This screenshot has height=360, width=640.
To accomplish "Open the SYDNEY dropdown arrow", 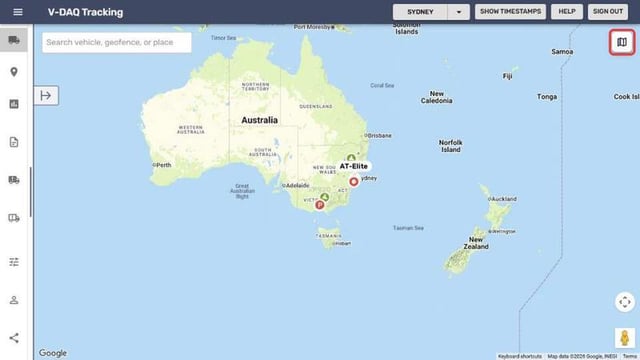I will 458,12.
